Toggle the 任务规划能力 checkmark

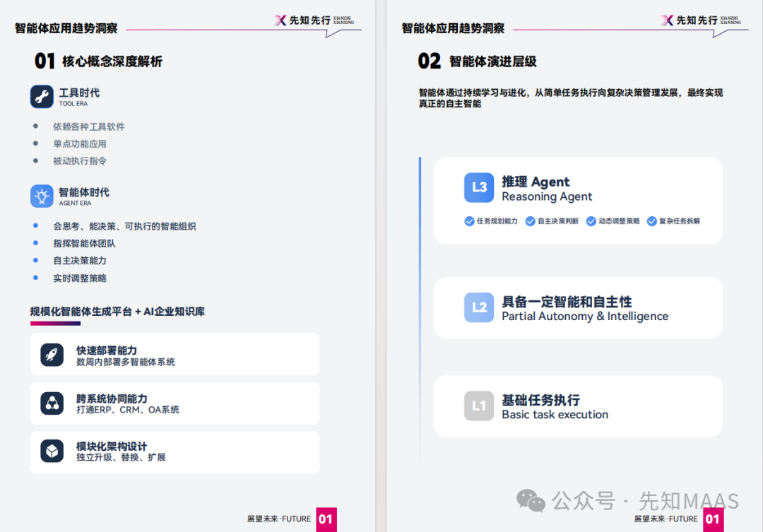[468, 221]
